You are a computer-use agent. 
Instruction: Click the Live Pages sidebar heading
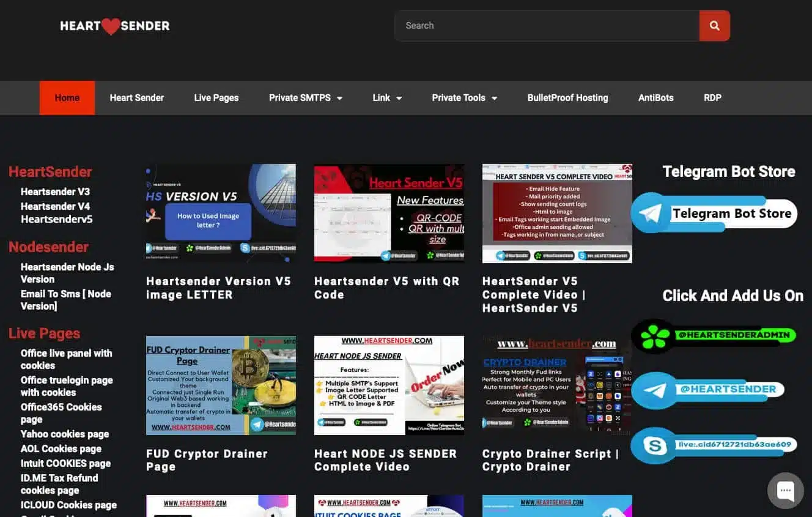(x=44, y=333)
